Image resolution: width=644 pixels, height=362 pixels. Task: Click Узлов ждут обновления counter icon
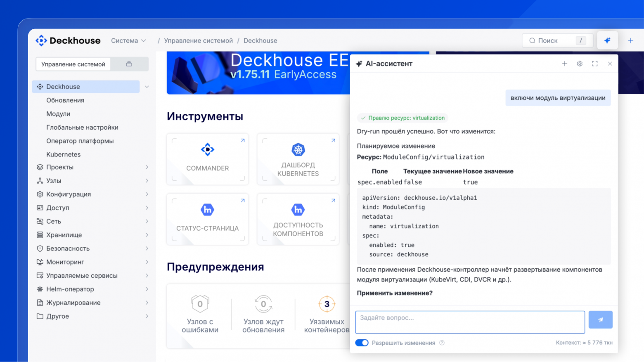(263, 304)
